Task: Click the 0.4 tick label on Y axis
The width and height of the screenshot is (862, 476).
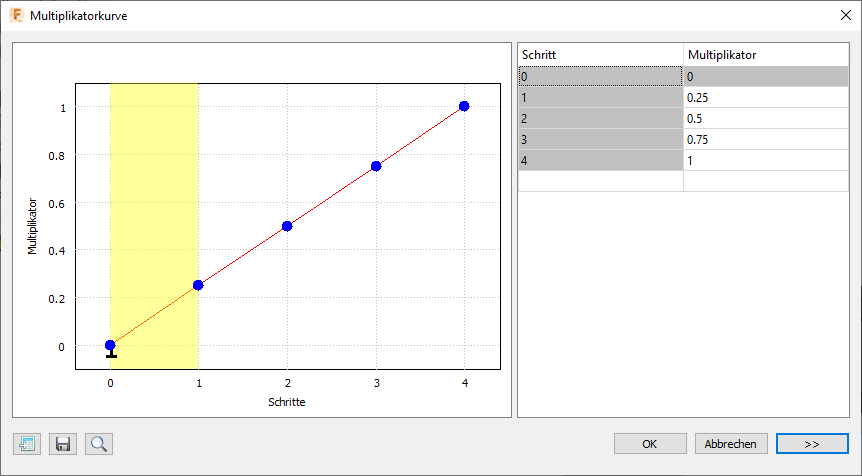Action: click(56, 251)
